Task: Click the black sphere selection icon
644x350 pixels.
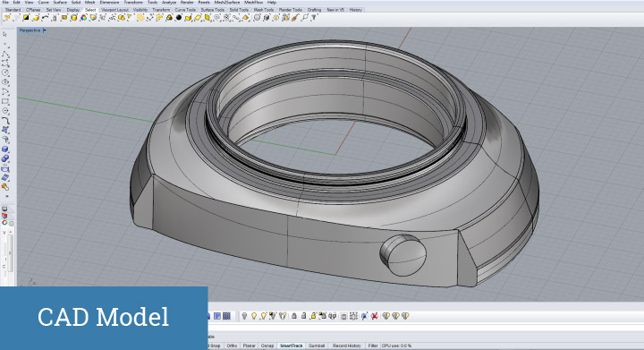Action: (179, 18)
